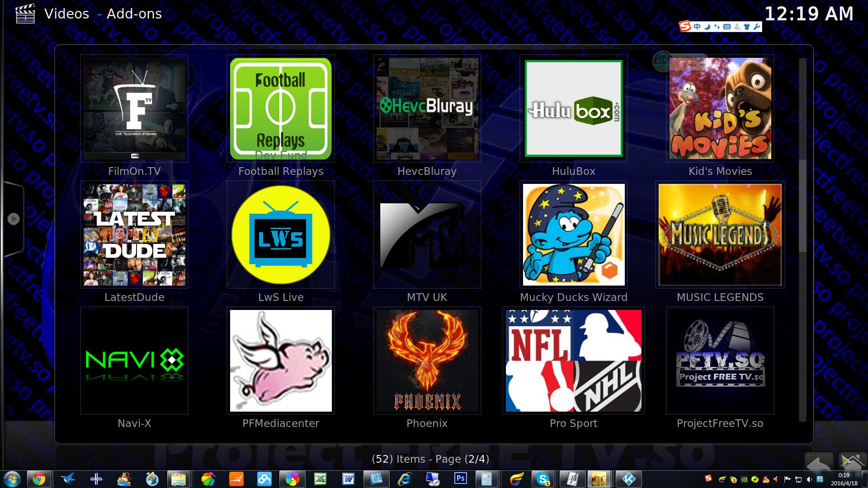Image resolution: width=868 pixels, height=488 pixels.
Task: Open the HuluBox add-on
Action: click(x=574, y=108)
